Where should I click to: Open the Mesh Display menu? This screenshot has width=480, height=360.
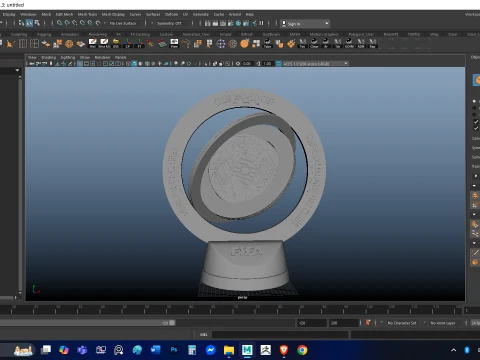(x=113, y=14)
